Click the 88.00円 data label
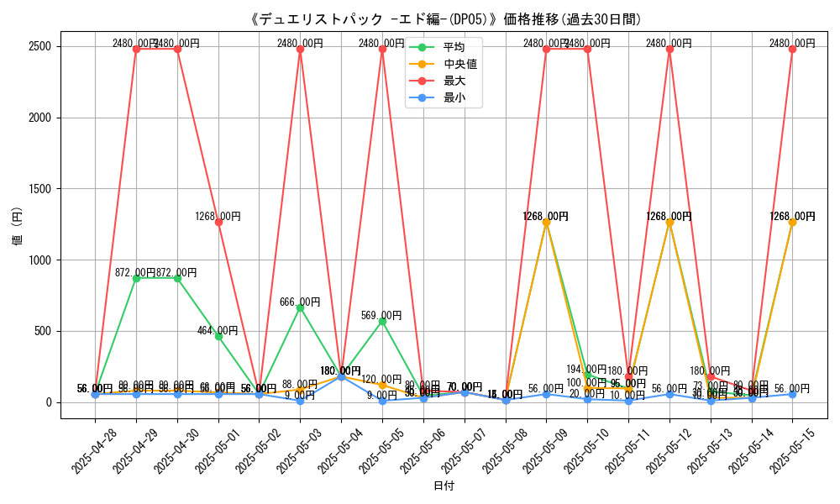The width and height of the screenshot is (840, 504). pos(300,384)
